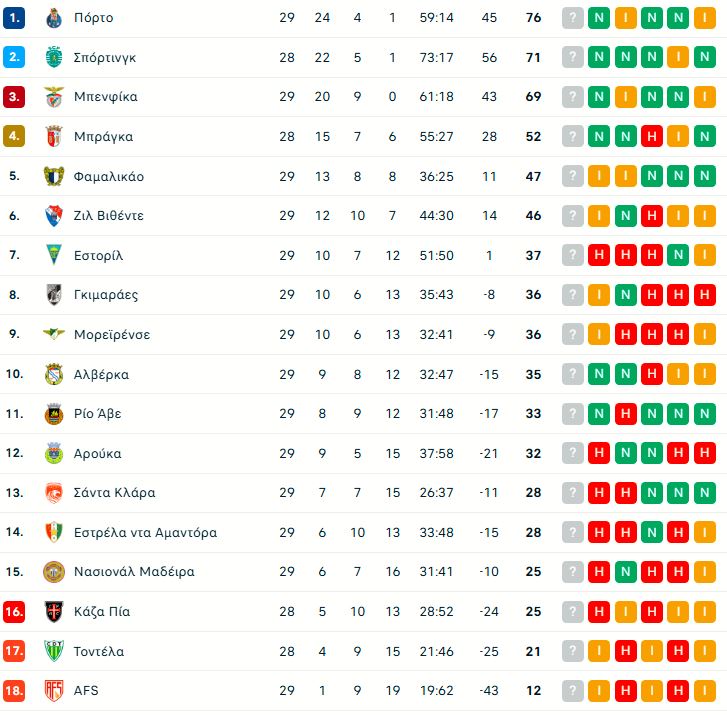Click Porto's grey next-match question badge

pos(573,18)
